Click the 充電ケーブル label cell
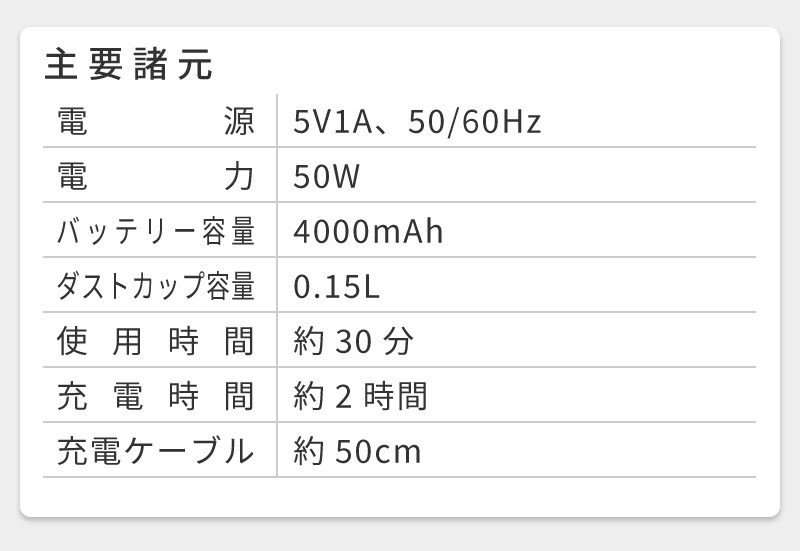This screenshot has width=800, height=551. (155, 451)
